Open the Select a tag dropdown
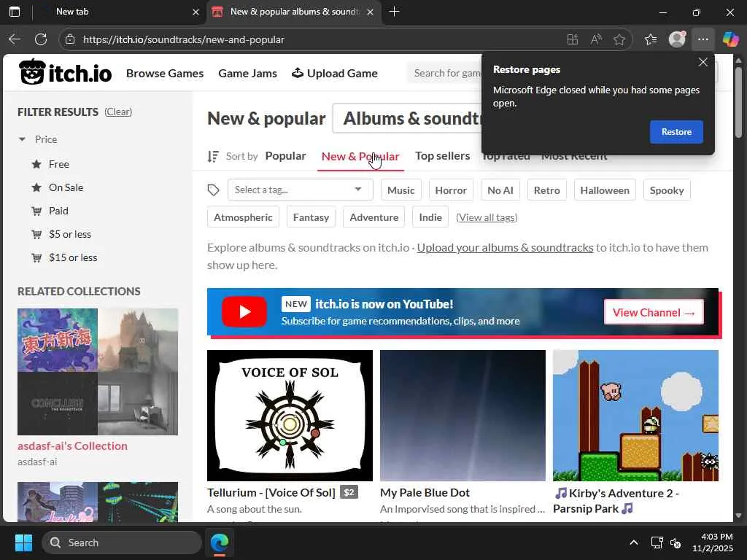 click(299, 190)
